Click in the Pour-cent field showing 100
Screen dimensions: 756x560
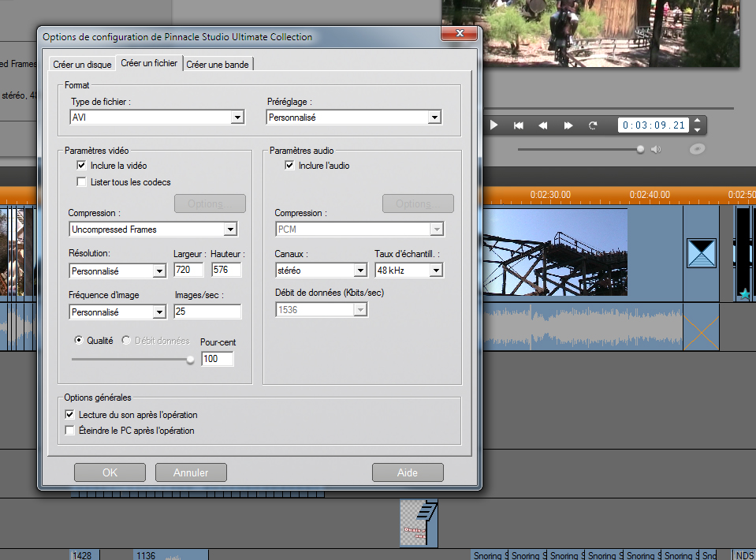tap(218, 359)
